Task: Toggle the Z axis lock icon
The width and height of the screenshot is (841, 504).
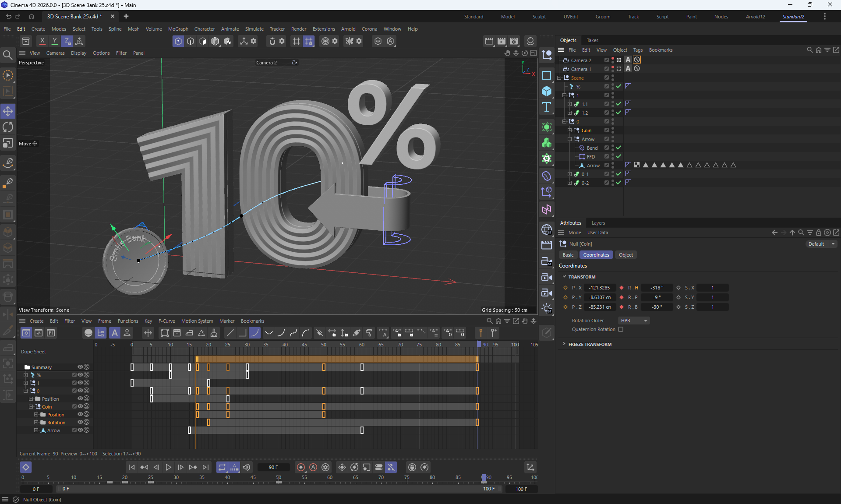Action: pos(67,41)
